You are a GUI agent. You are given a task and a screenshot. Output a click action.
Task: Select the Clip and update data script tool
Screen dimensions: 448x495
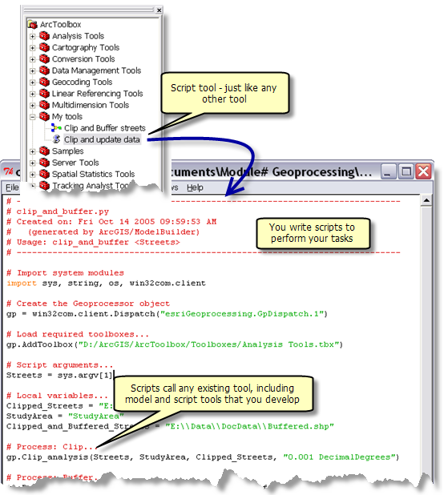[x=102, y=139]
